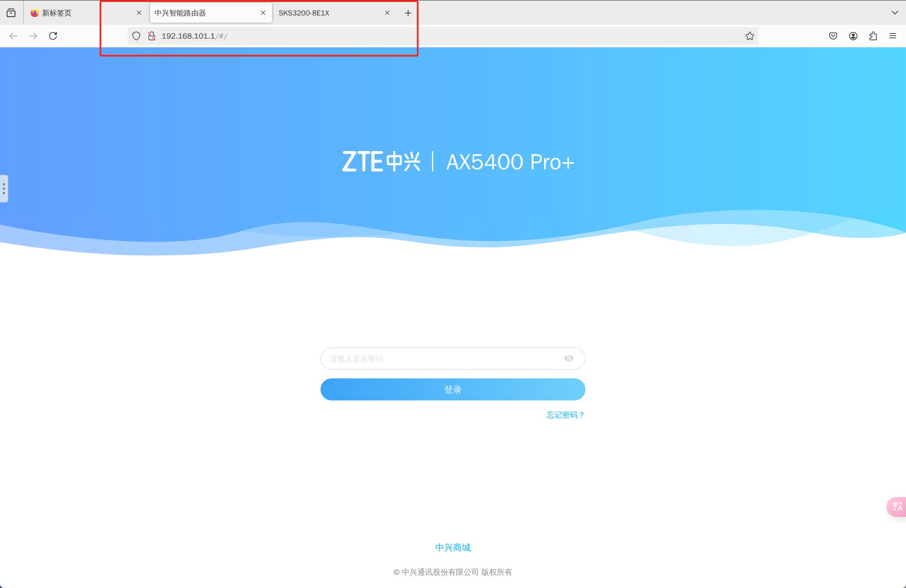Open tracking protection shield icon

pyautogui.click(x=136, y=36)
